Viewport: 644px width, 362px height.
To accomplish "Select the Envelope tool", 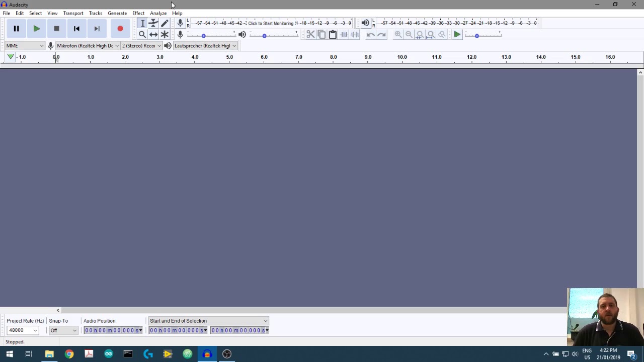I will pos(153,23).
